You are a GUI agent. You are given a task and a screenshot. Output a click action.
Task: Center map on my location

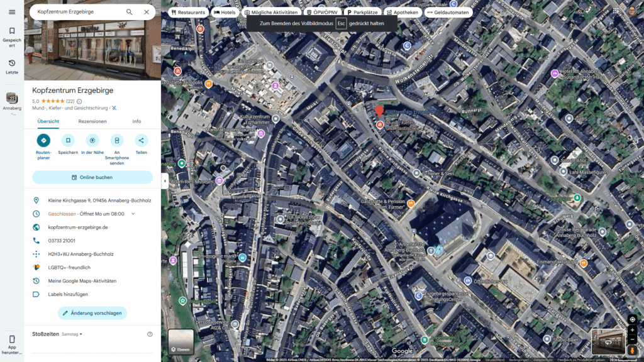[x=632, y=319]
